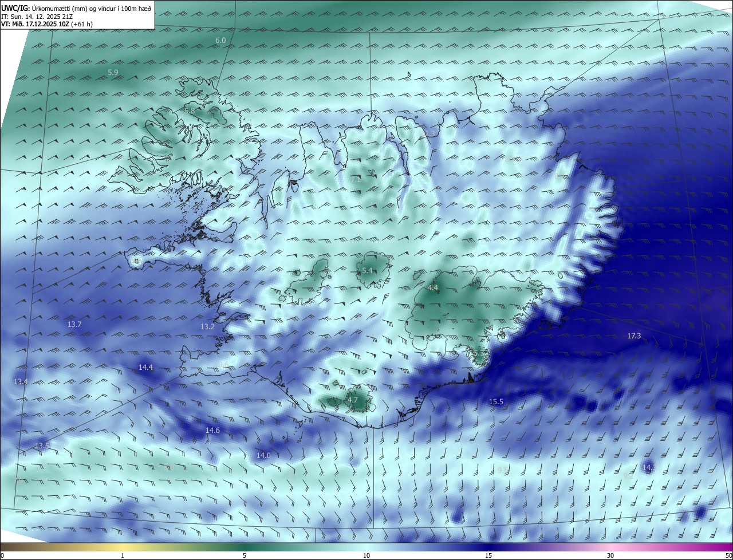Click the 7.1 value label

click(x=356, y=179)
